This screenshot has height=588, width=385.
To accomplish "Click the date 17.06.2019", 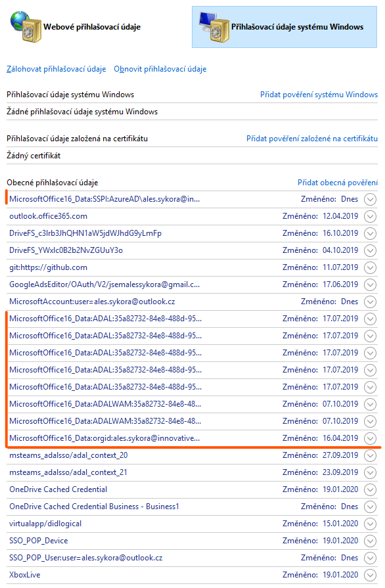I will coord(340,284).
